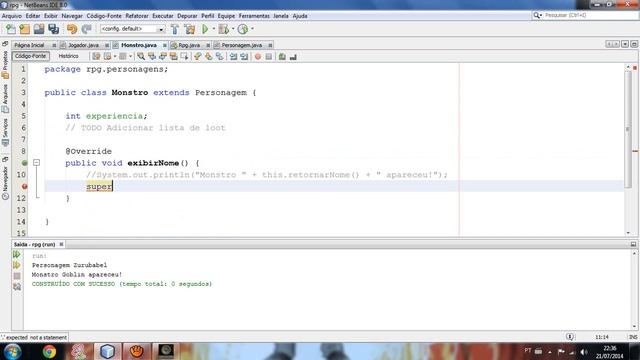Toggle Rectangular Selection editor icon
This screenshot has width=640, height=360.
click(x=184, y=56)
